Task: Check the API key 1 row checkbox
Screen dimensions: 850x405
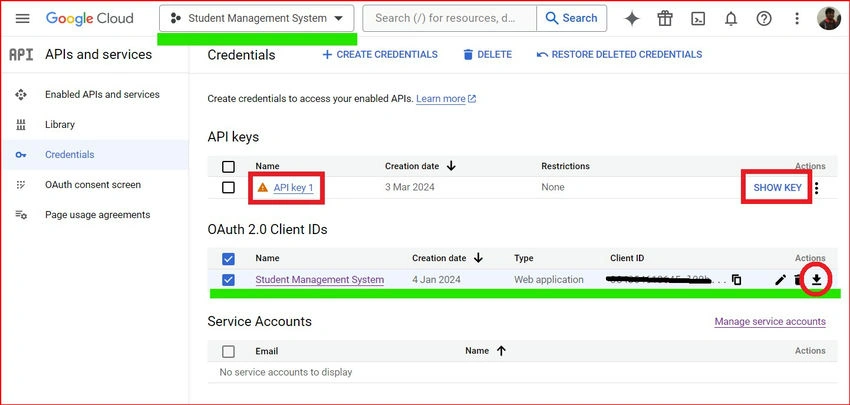Action: pos(228,188)
